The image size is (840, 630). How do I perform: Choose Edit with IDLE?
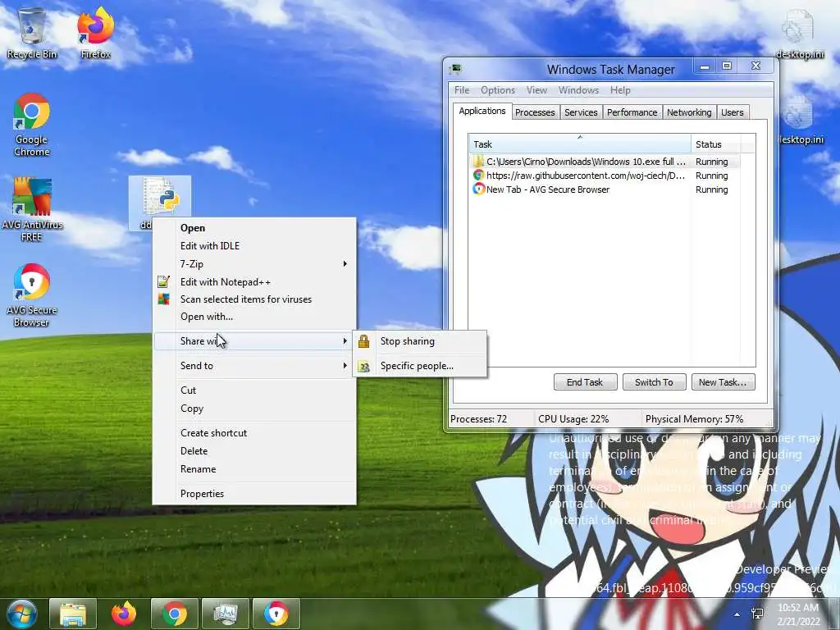click(x=254, y=246)
